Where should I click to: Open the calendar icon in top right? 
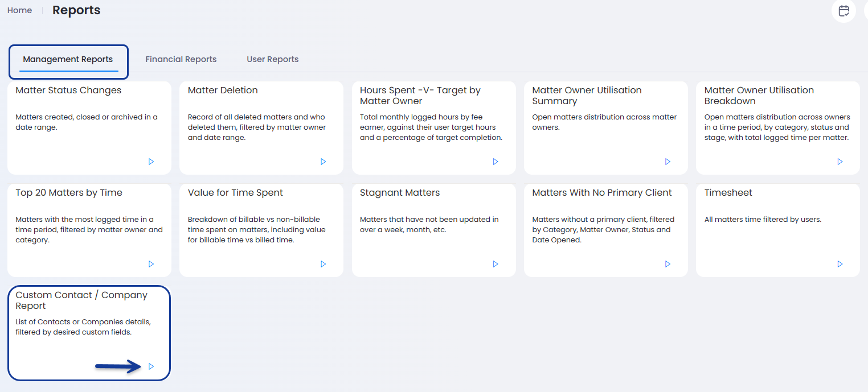coord(844,11)
